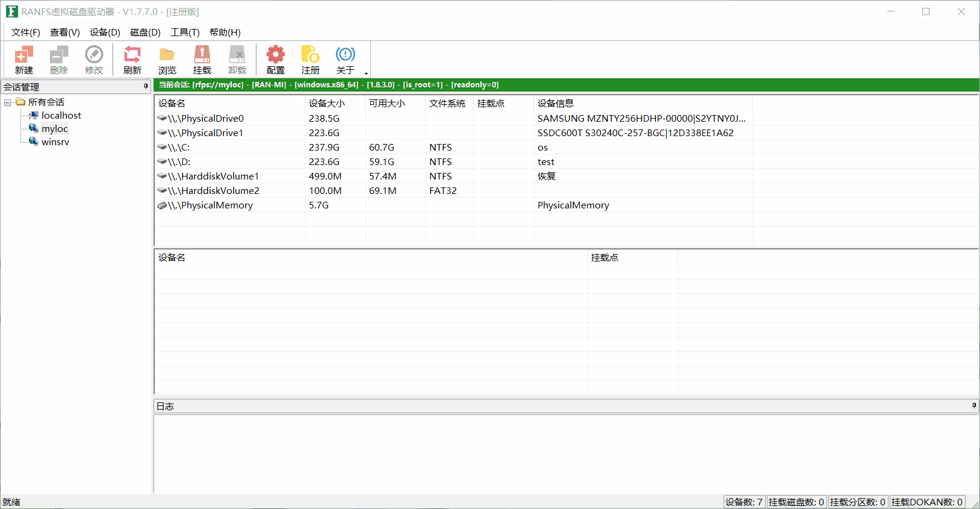This screenshot has width=980, height=509.
Task: Sort by the 设备大小 column header
Action: 327,104
